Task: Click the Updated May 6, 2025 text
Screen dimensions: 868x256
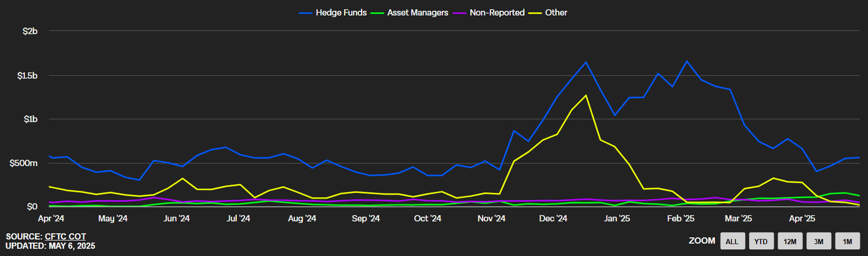Action: tap(50, 246)
